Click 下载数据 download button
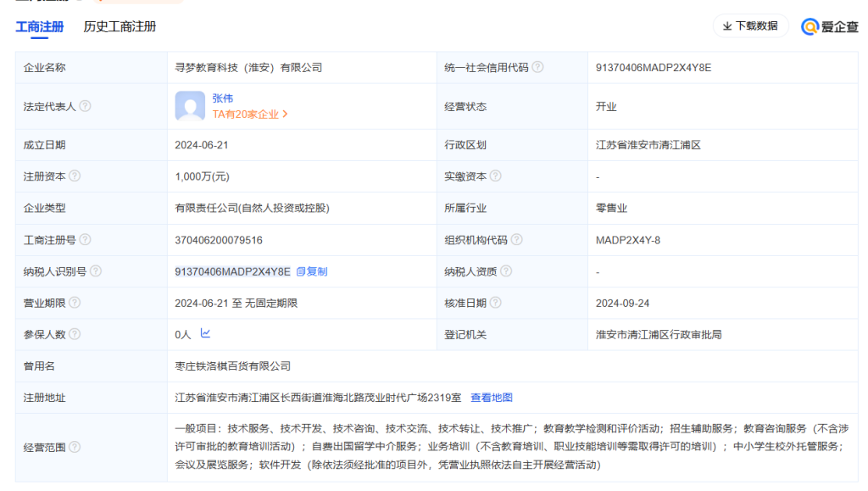 tap(750, 26)
